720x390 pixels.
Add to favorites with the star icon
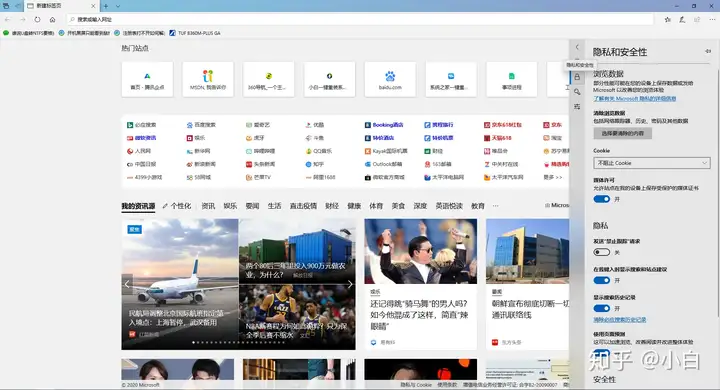point(667,19)
